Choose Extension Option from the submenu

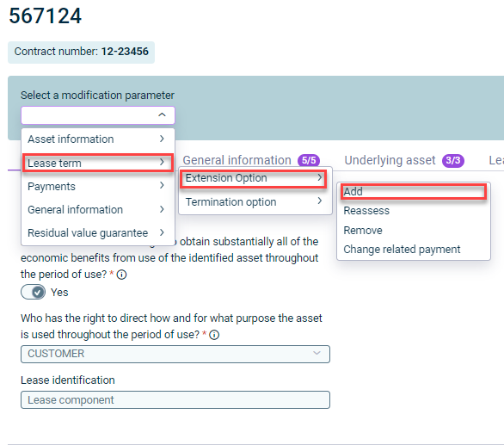pos(253,178)
